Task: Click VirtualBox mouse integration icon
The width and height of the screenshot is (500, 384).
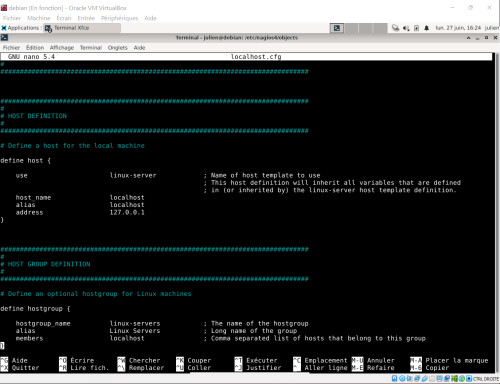Action: 461,379
